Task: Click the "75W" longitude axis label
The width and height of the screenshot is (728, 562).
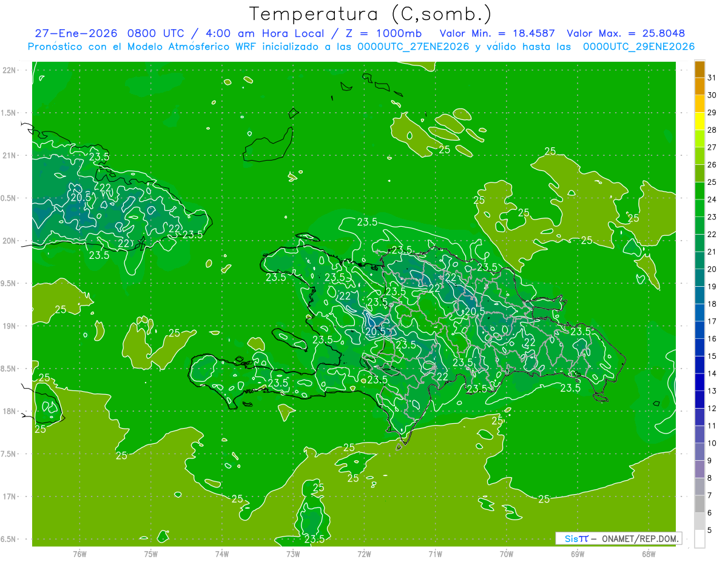Action: coord(150,554)
